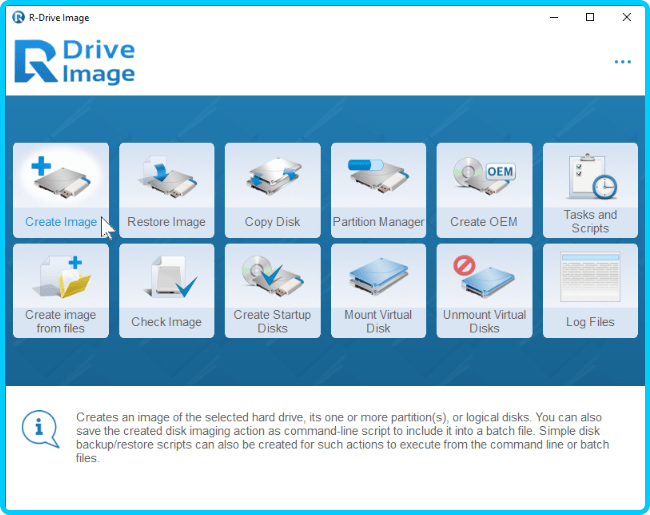Launch the Copy Disk tool

click(273, 190)
